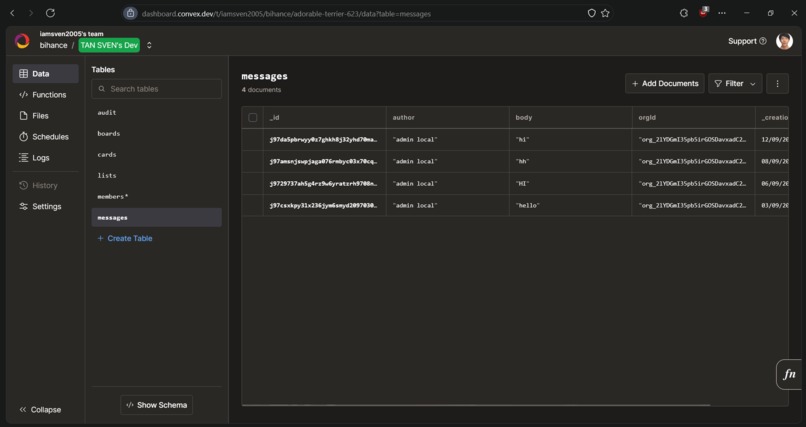Open the History section

pyautogui.click(x=45, y=185)
